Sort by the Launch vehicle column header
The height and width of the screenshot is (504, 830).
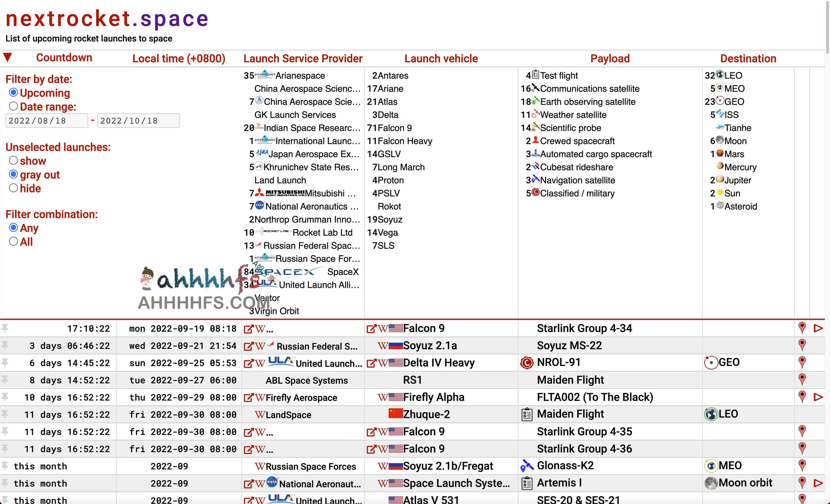(441, 59)
